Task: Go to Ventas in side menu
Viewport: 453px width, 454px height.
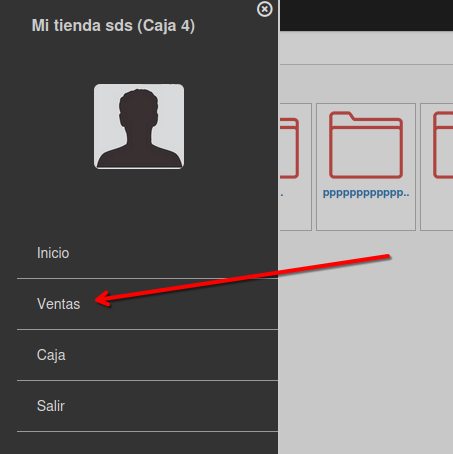Action: pyautogui.click(x=147, y=304)
